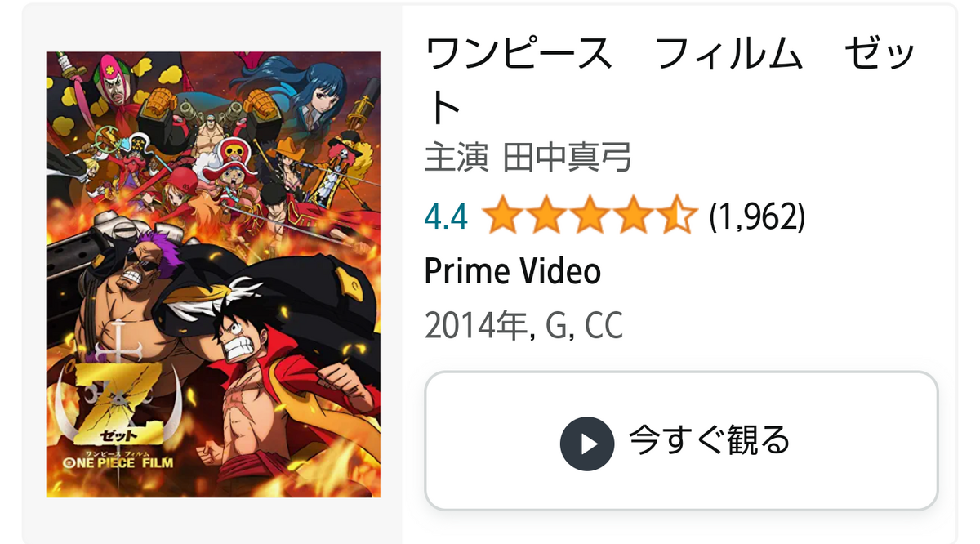Screen dimensions: 980x544
Task: Click the CC closed captions label
Action: [603, 326]
